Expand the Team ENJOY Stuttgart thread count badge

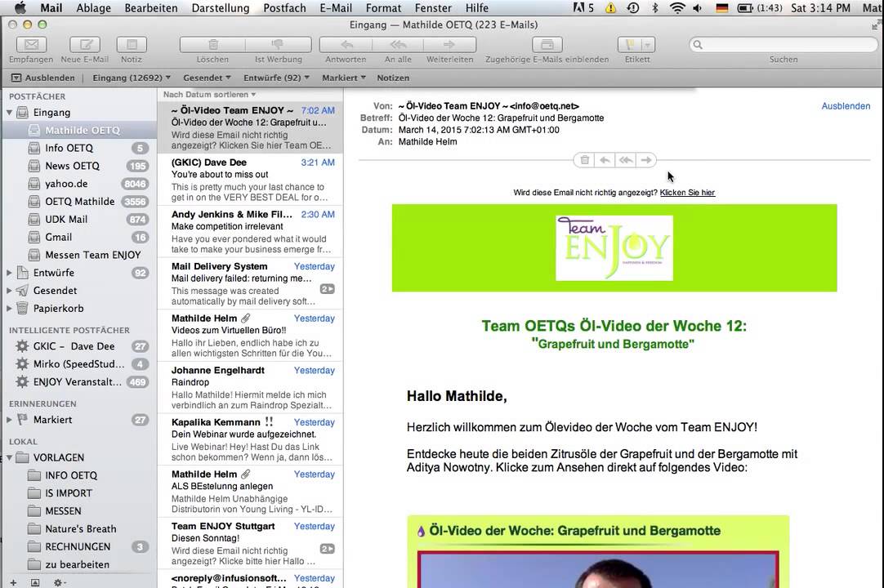point(328,549)
